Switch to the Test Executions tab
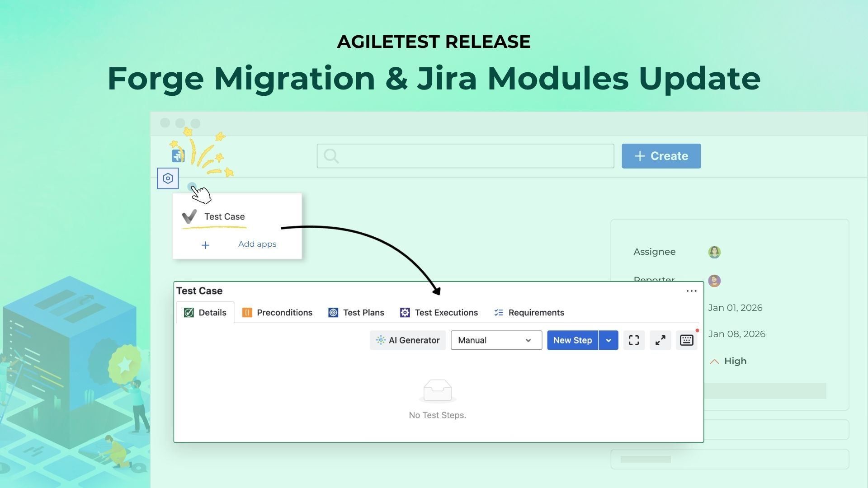Screen dimensions: 868x488 tap(439, 313)
